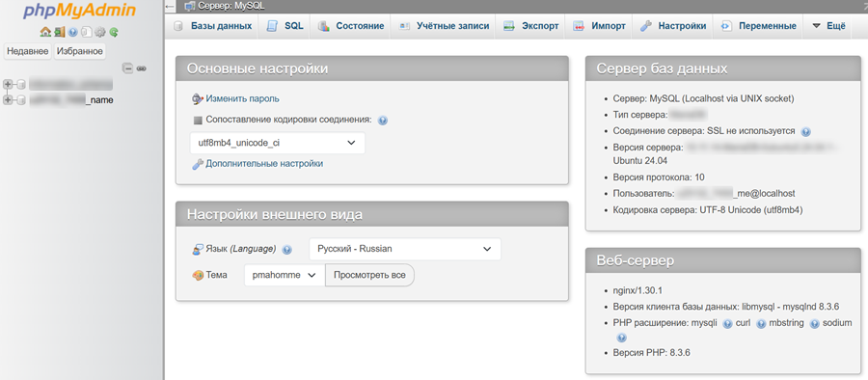This screenshot has height=380, width=868.
Task: Reload navigation panel green arrow icon
Action: click(114, 32)
